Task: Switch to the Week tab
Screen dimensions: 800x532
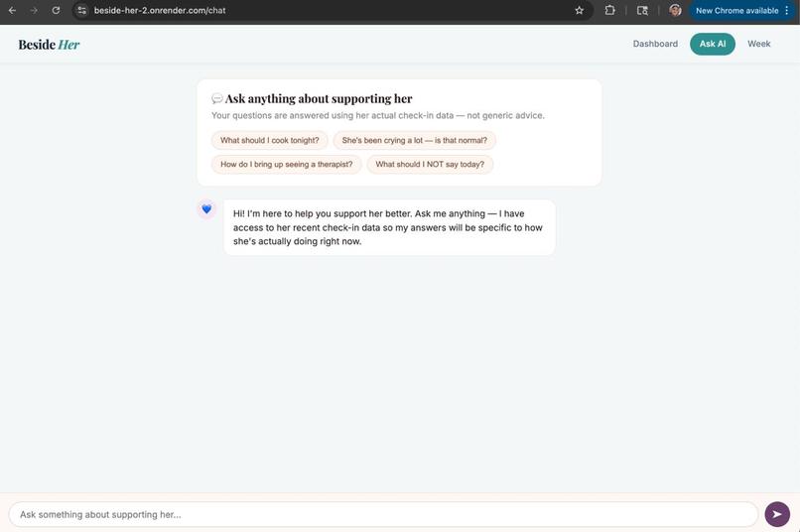Action: 758,44
